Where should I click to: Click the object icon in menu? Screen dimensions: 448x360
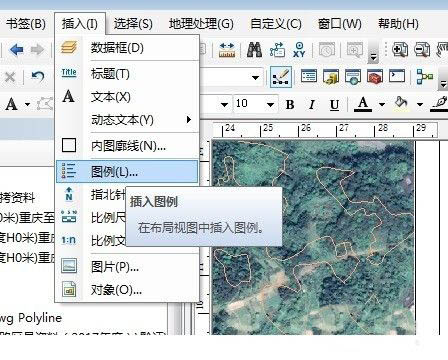(x=69, y=289)
